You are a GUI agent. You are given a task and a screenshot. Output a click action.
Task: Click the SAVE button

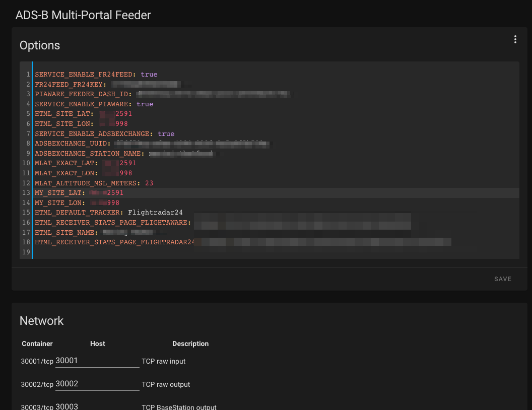(x=502, y=279)
